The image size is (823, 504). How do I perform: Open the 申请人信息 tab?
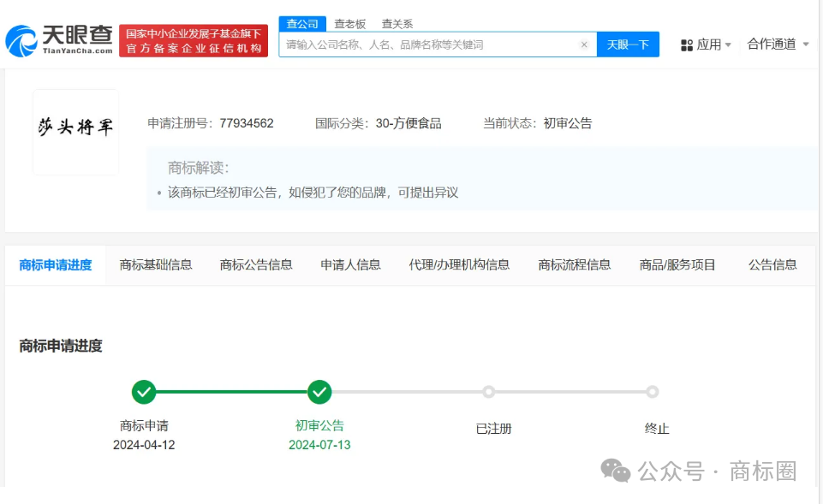(x=350, y=265)
